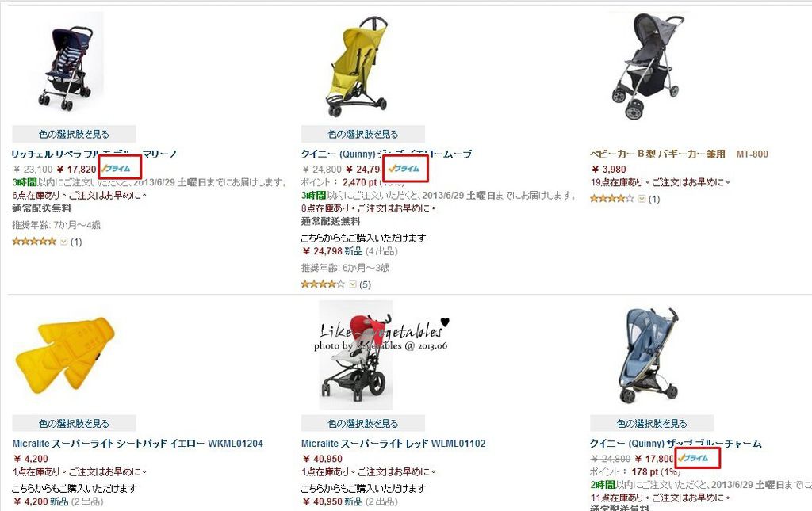Expand rating dropdown arrow beside MT-800 stars
The image size is (812, 511).
pyautogui.click(x=642, y=199)
